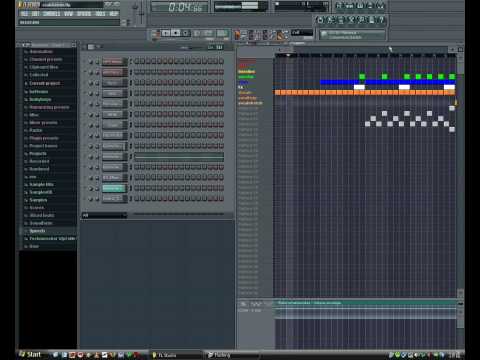This screenshot has height=360, width=480.
Task: Click the long blue clip in playlist
Action: coord(388,82)
